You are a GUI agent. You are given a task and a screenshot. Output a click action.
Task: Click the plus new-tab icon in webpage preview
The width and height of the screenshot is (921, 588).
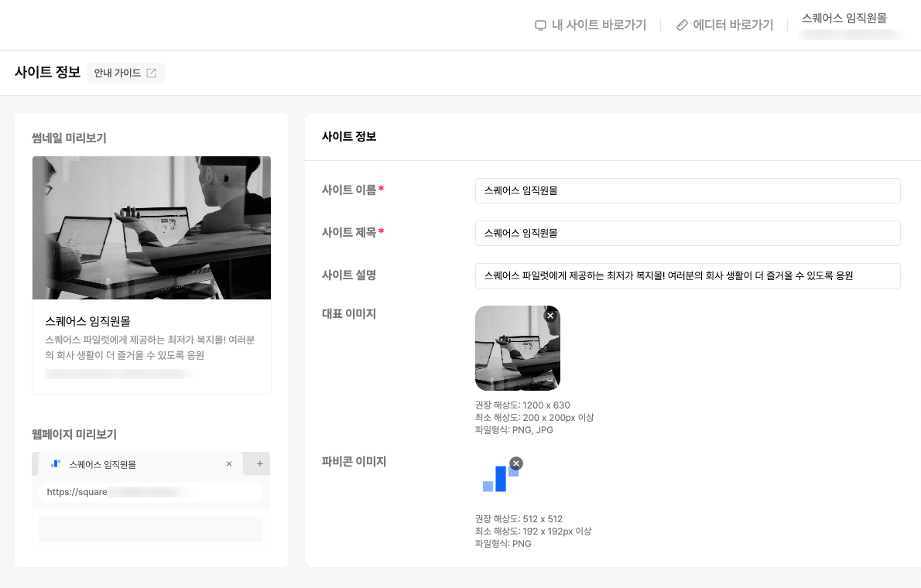[x=258, y=464]
